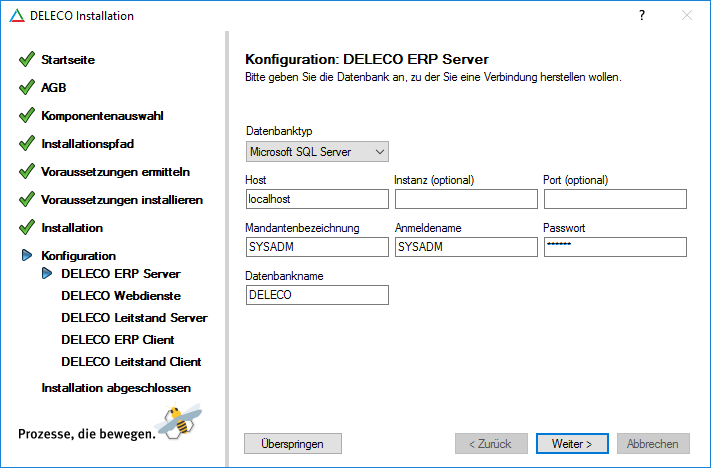The width and height of the screenshot is (711, 468).
Task: Select Startseite step in sidebar
Action: click(x=68, y=59)
